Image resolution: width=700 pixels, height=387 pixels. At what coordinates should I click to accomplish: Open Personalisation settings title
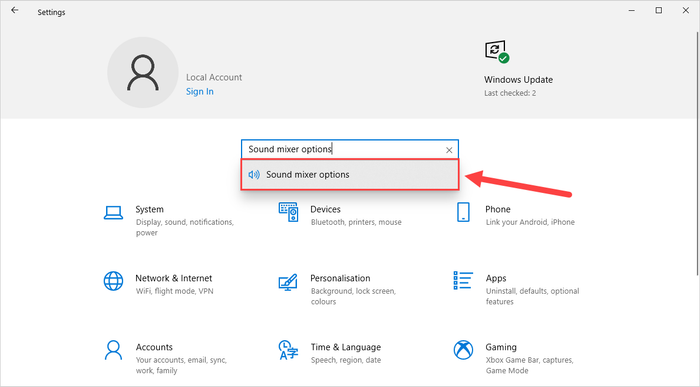click(340, 278)
